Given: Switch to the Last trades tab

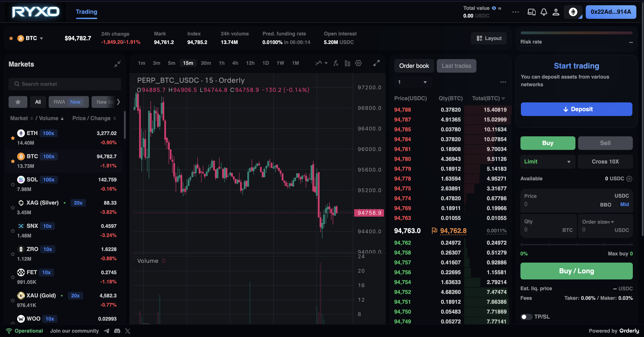Looking at the screenshot, I should point(456,66).
